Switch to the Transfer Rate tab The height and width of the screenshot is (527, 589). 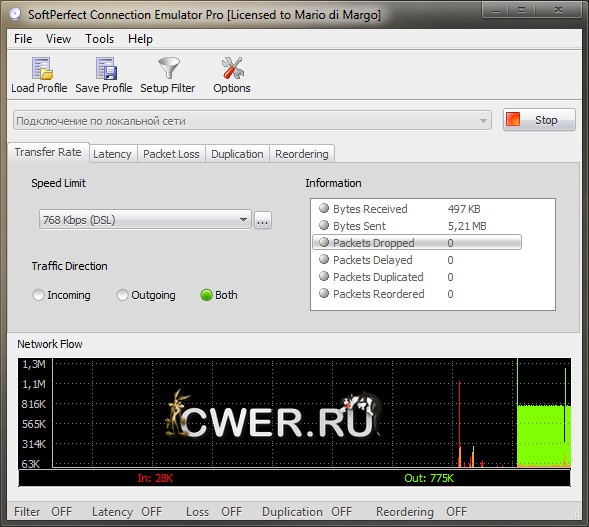click(48, 152)
